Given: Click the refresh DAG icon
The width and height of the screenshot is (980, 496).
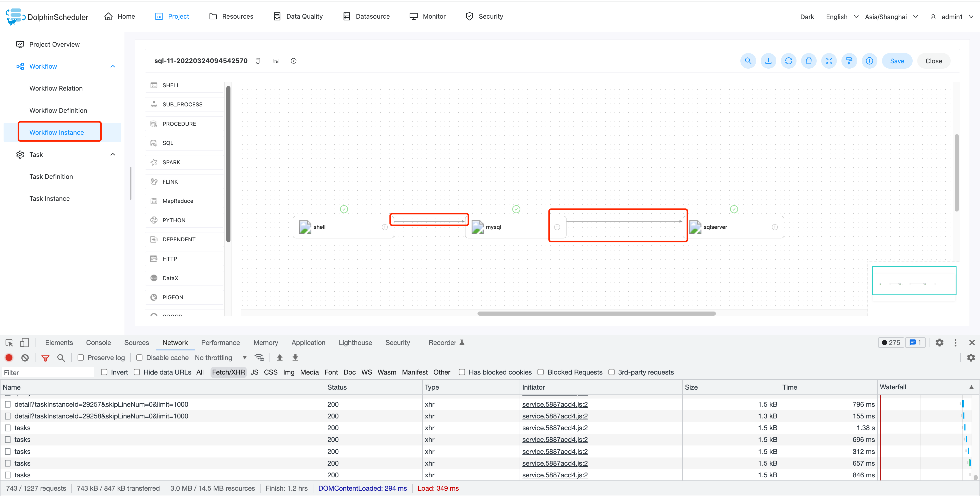Looking at the screenshot, I should (x=788, y=61).
